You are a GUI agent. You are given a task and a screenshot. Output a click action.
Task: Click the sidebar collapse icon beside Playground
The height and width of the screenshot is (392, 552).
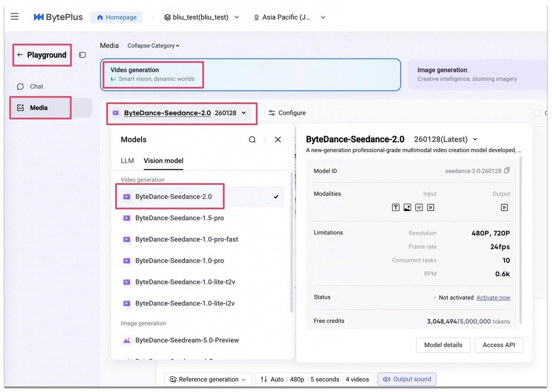(x=82, y=55)
